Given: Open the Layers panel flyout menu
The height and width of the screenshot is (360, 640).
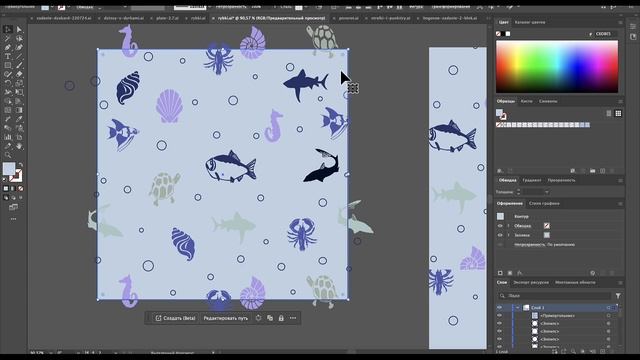Looking at the screenshot, I should coord(620,282).
